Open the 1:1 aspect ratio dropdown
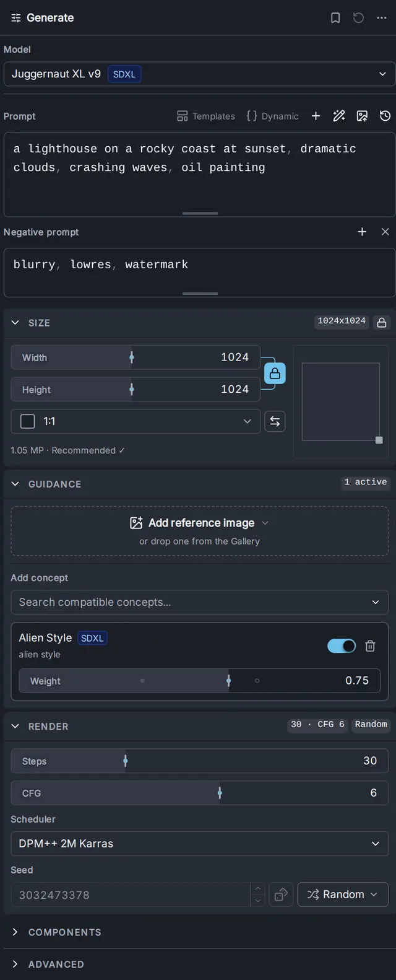Image resolution: width=396 pixels, height=980 pixels. 136,421
